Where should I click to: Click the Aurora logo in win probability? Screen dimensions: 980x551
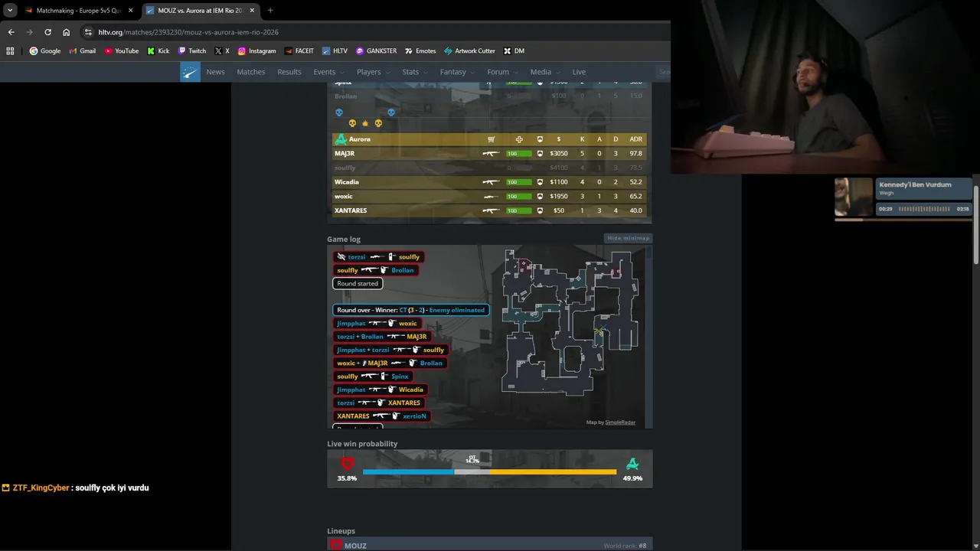(x=632, y=463)
